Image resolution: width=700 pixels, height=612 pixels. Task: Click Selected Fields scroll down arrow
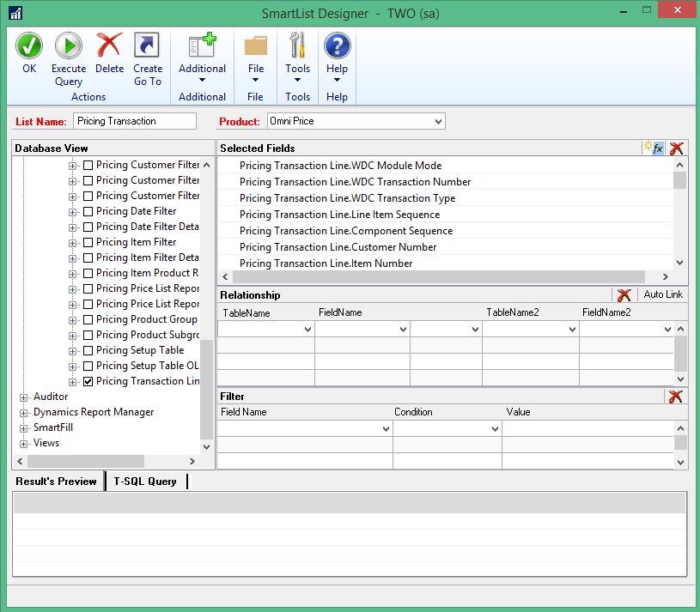(679, 263)
